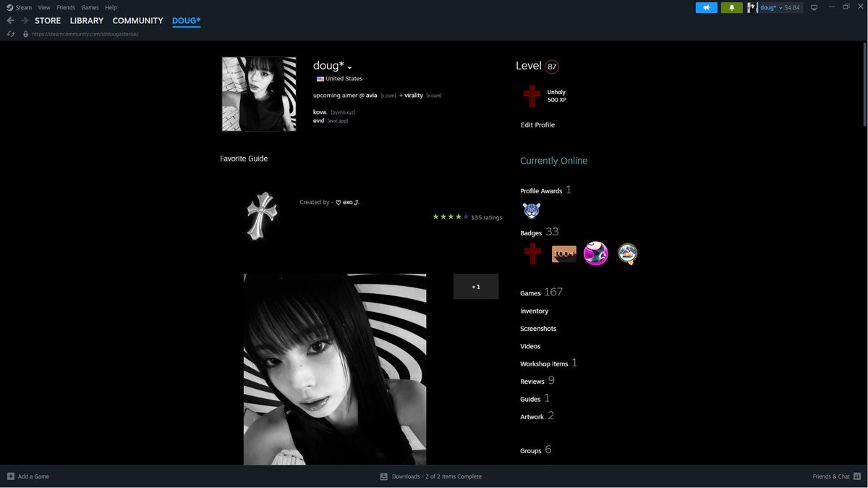Click the padlock icon beside the URL
This screenshot has height=488, width=868.
point(26,34)
